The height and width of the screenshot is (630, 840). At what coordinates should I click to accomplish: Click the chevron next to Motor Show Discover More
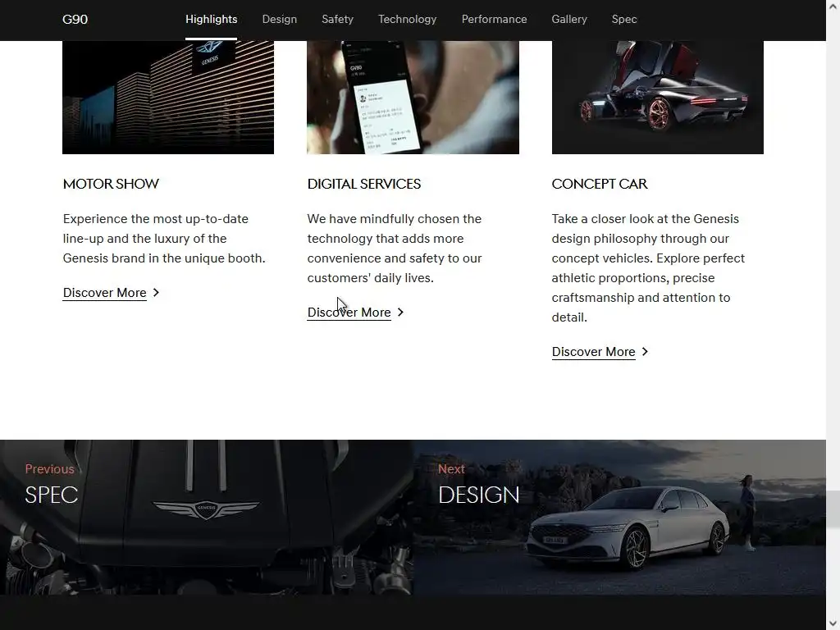156,293
